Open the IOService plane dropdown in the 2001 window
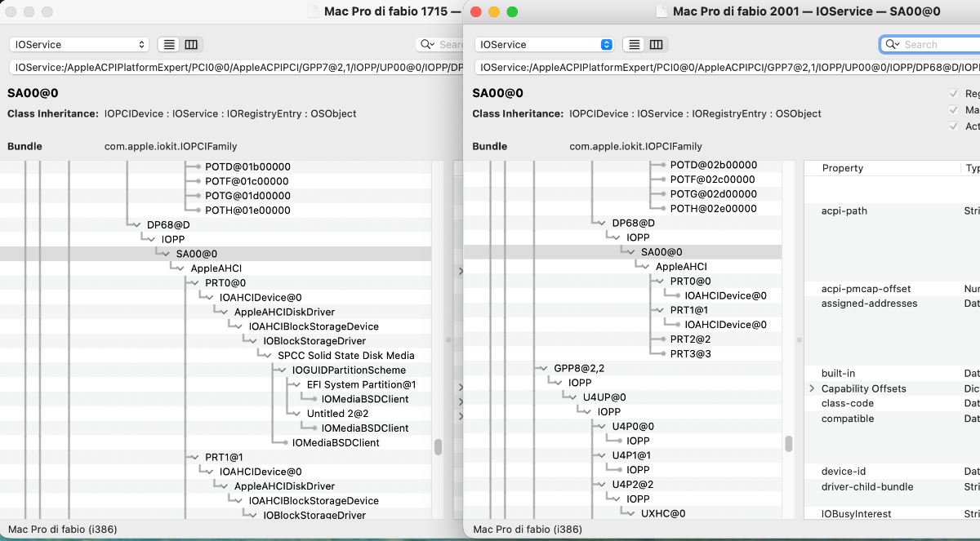980x541 pixels. (543, 45)
